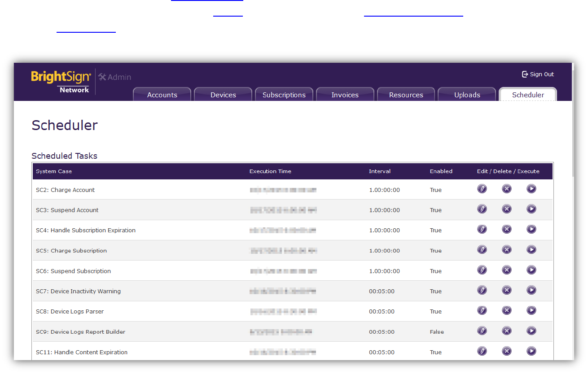
Task: Edit the SC9: Device Logs Report Builder task
Action: [482, 331]
